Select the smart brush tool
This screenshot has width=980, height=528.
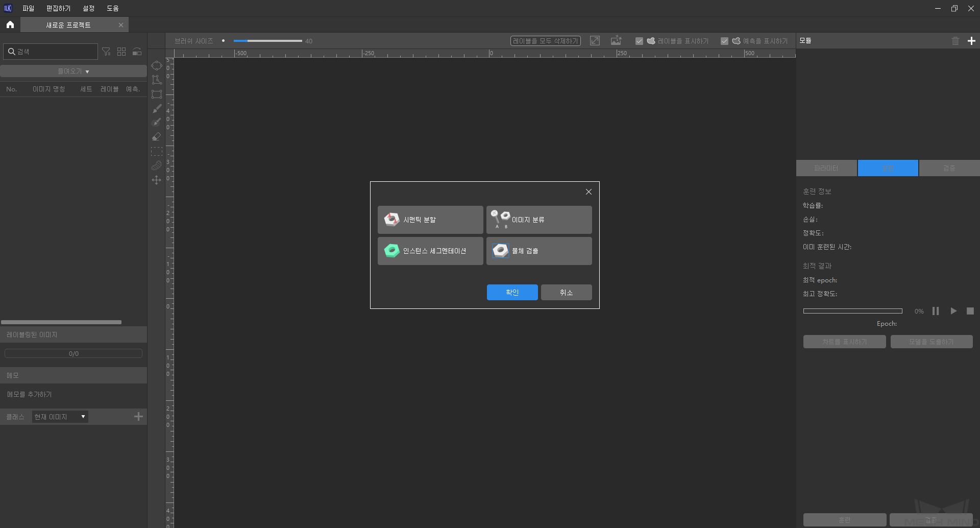[x=157, y=123]
